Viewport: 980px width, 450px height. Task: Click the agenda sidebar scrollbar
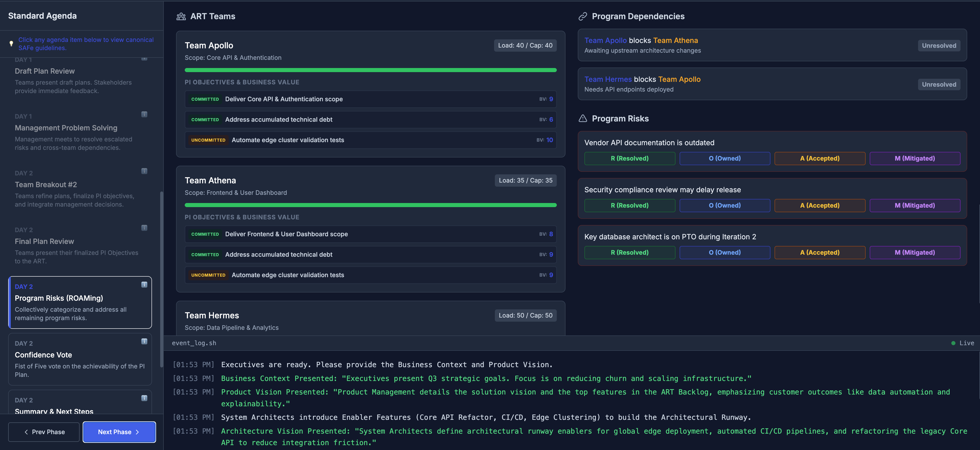tap(161, 279)
